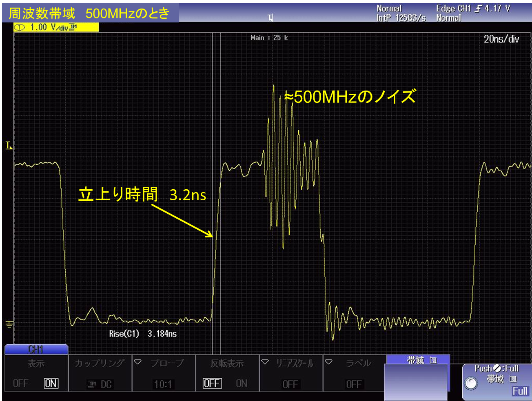The height and width of the screenshot is (401, 532).
Task: Set 表示 display to OFF
Action: tap(20, 383)
